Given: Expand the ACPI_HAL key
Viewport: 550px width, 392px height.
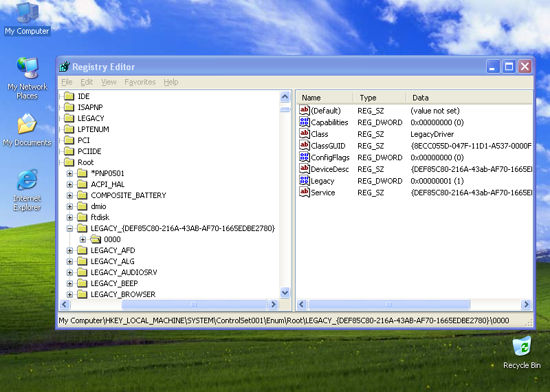Looking at the screenshot, I should [x=70, y=184].
